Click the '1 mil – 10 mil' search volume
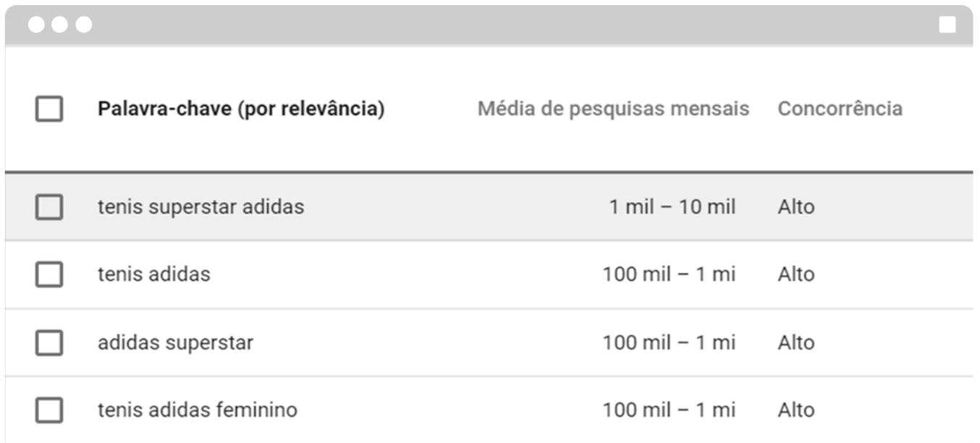The image size is (980, 443). (672, 207)
